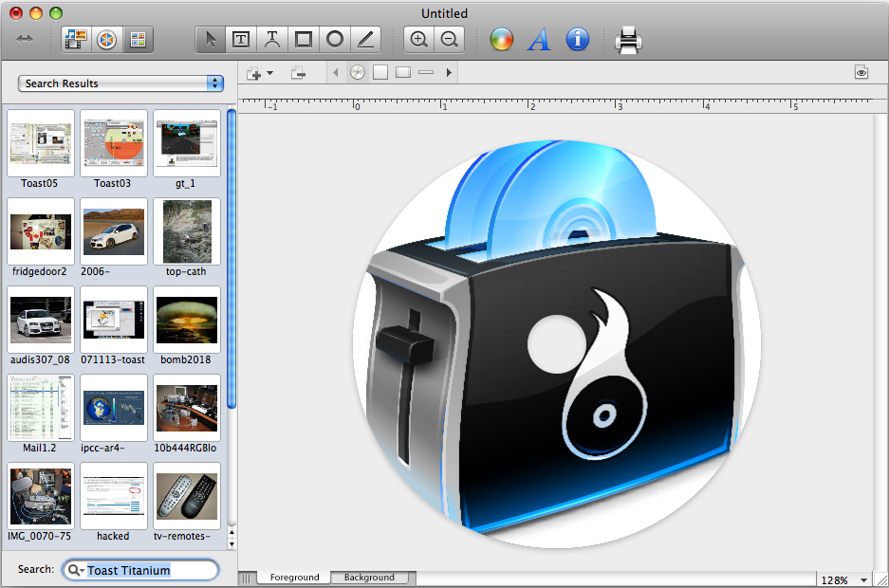The height and width of the screenshot is (588, 889).
Task: Go to previous layout element arrow
Action: click(336, 72)
